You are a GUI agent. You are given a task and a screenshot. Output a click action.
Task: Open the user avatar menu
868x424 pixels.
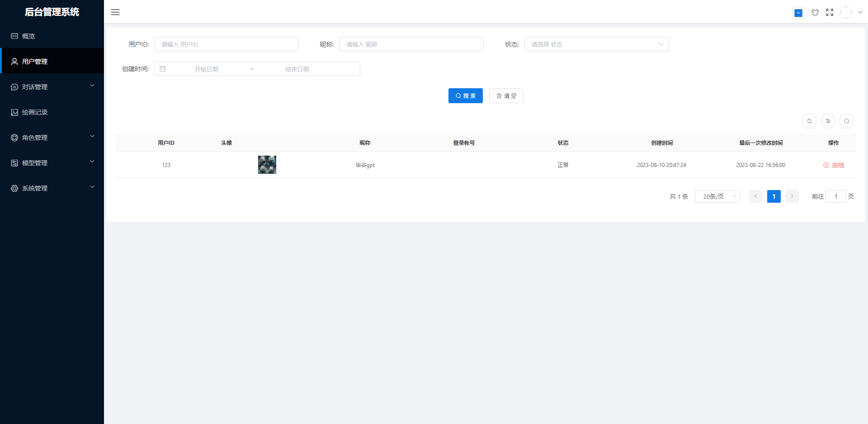tap(846, 13)
